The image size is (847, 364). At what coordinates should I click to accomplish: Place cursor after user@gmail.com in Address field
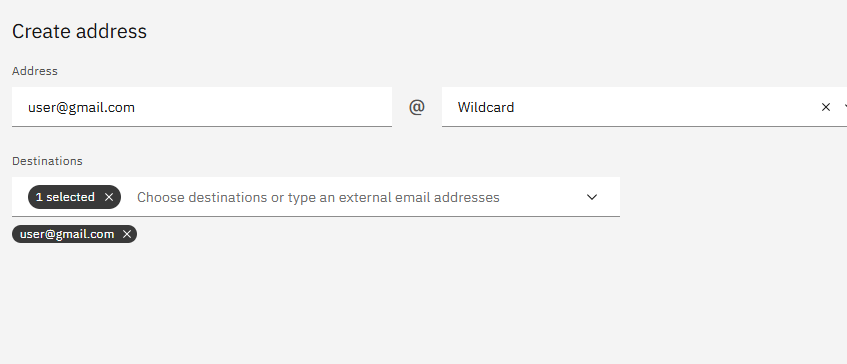click(136, 107)
